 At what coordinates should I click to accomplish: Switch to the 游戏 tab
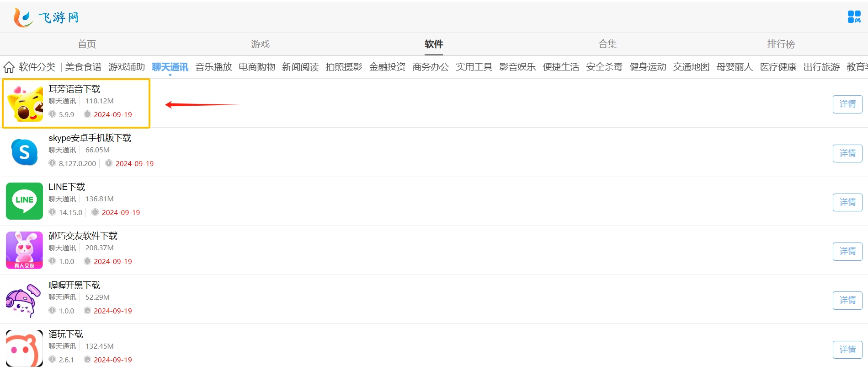click(x=260, y=44)
